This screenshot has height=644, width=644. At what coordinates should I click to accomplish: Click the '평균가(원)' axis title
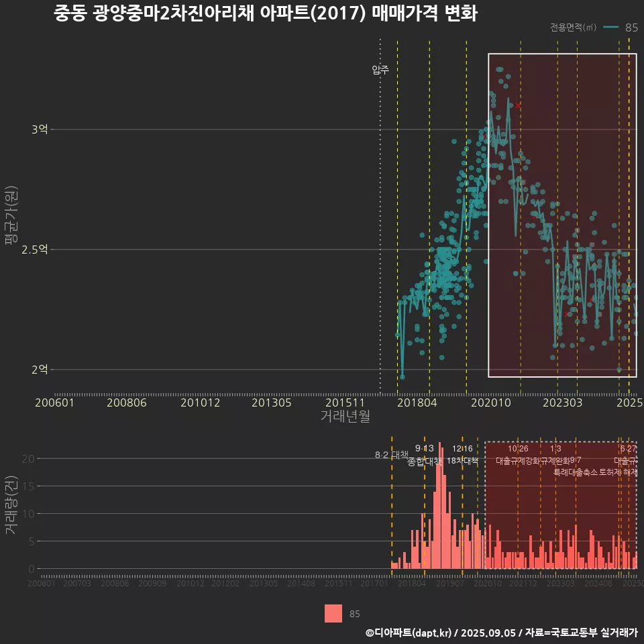11,215
